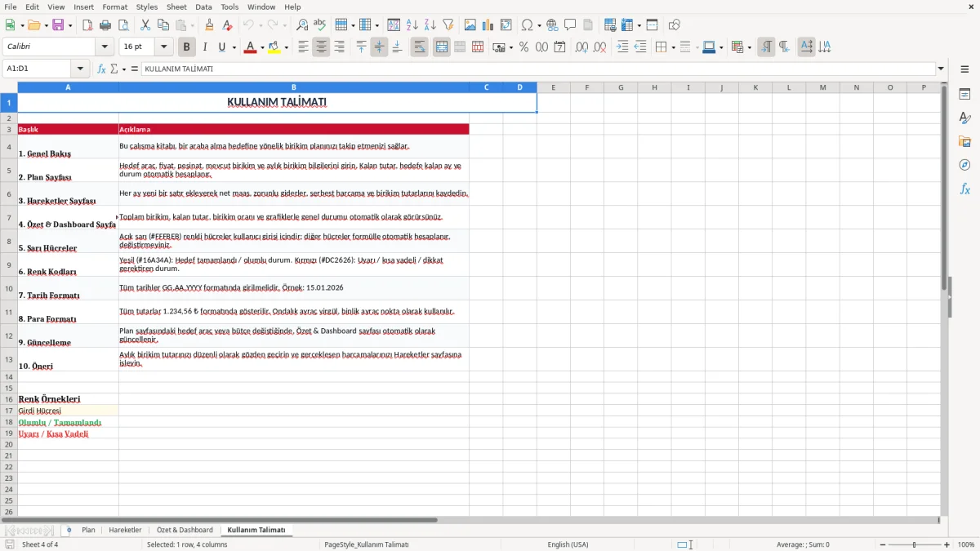
Task: Open the sidebar Properties panel
Action: click(964, 95)
